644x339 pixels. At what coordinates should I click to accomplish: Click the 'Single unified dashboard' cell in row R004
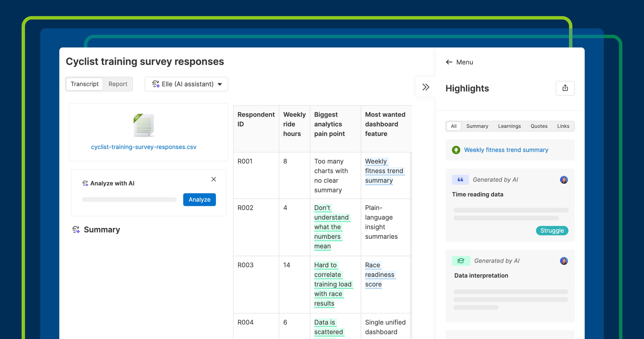[386, 326]
